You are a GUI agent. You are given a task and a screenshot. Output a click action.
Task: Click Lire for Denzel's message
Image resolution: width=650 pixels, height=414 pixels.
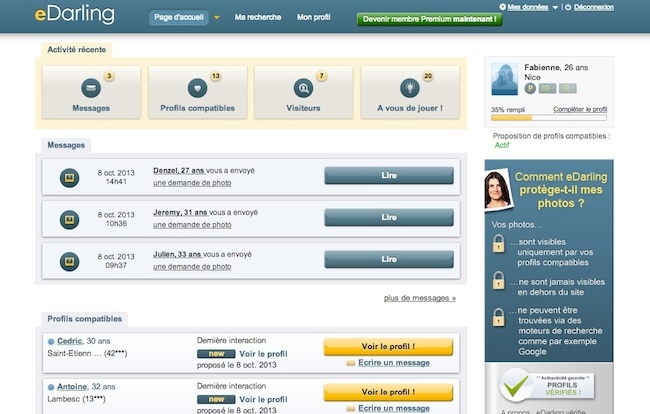[x=389, y=175]
